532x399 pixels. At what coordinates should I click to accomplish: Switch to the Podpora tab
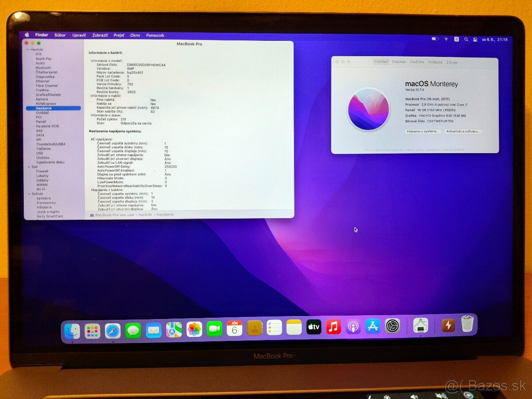(435, 62)
